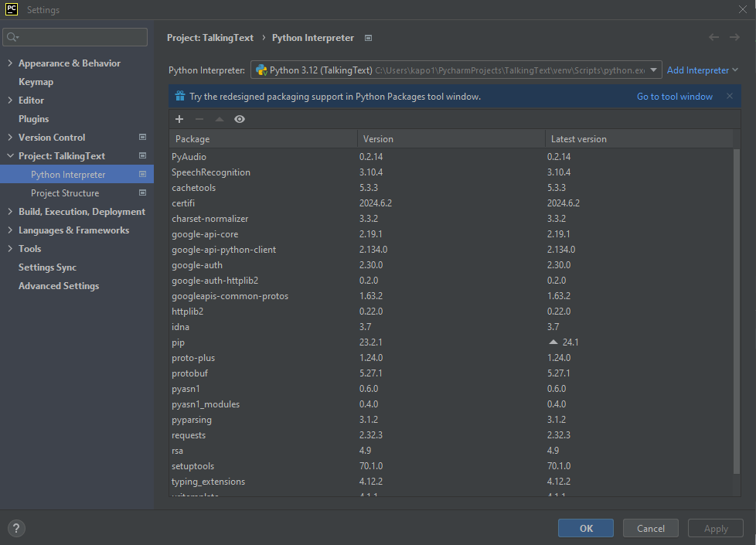Select the typing_extensions package row

coord(451,482)
